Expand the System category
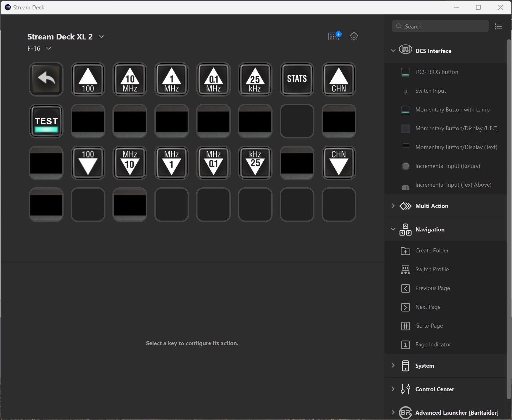This screenshot has height=420, width=512. pos(393,366)
